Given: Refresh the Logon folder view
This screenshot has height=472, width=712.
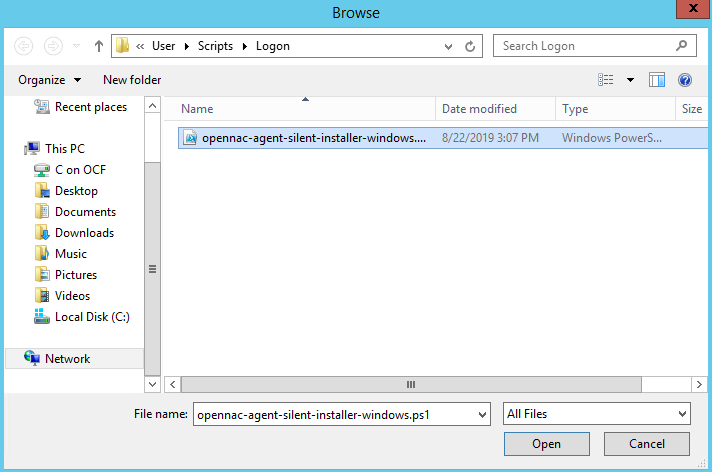Looking at the screenshot, I should pos(471,46).
